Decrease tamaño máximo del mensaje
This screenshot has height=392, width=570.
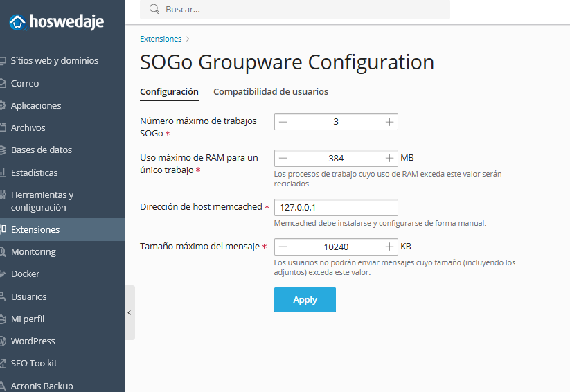(x=283, y=247)
